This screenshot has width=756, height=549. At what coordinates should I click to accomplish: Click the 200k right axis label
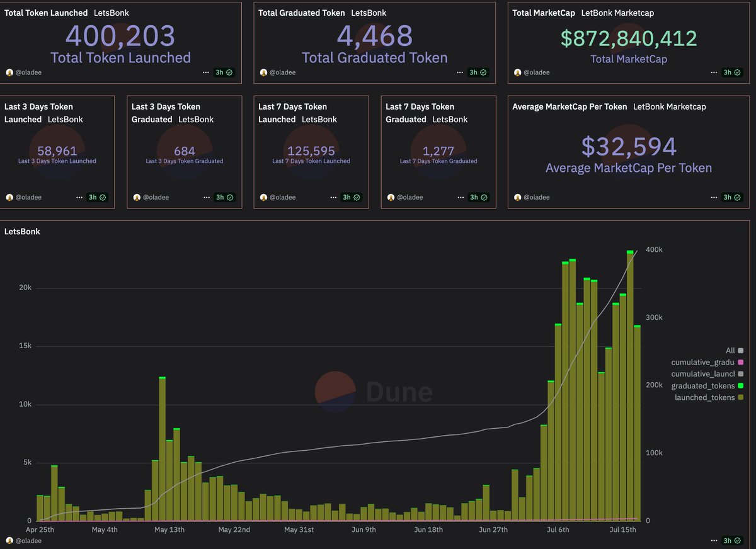[x=655, y=385]
